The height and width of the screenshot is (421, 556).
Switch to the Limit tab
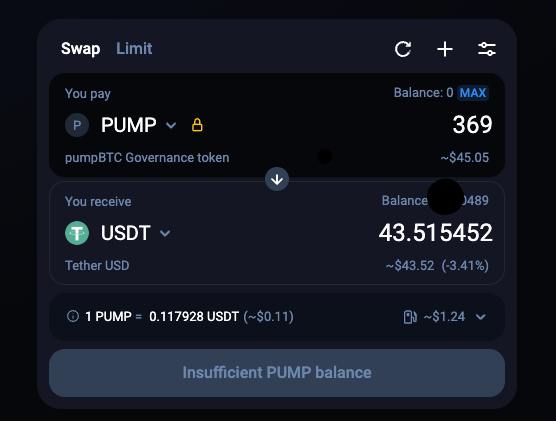tap(134, 49)
